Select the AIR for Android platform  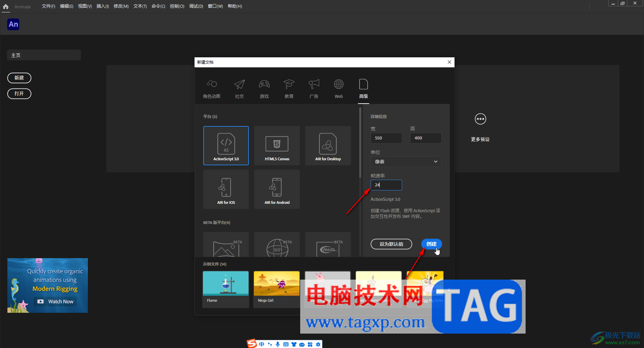[x=277, y=189]
